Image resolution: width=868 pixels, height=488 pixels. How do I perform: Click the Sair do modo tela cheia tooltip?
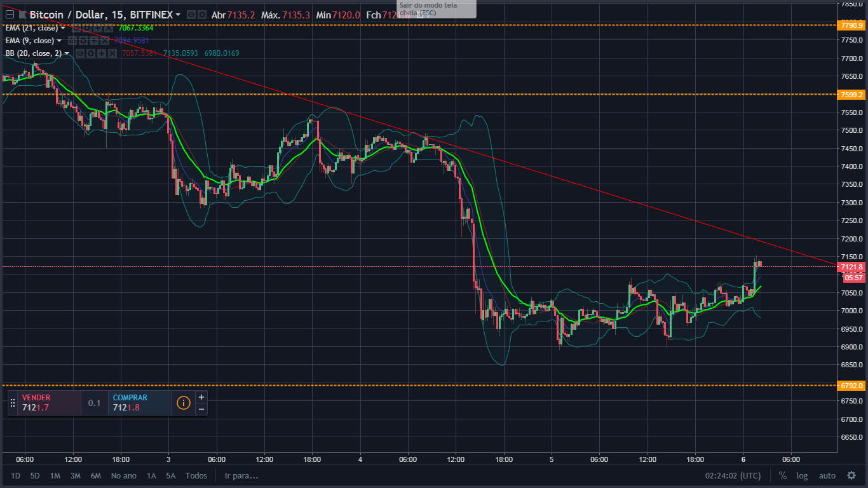pyautogui.click(x=437, y=9)
